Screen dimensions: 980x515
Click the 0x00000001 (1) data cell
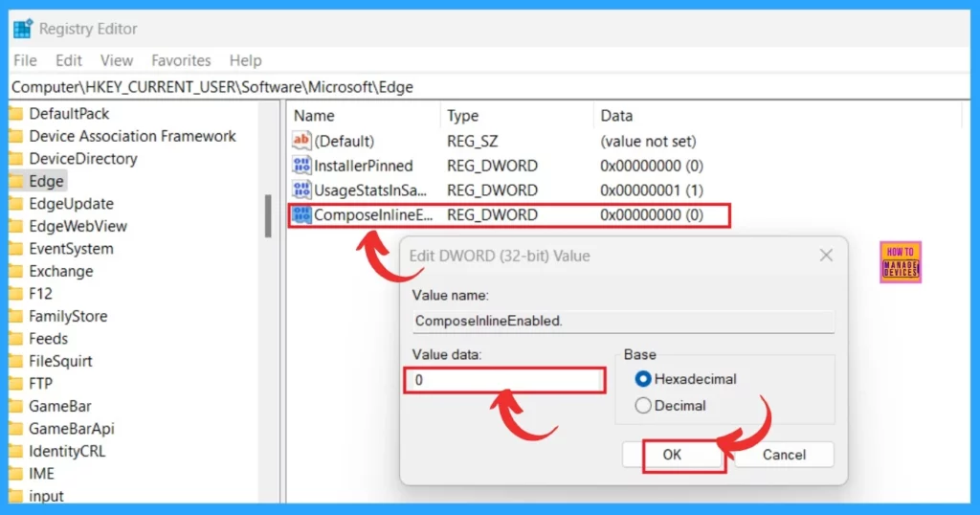pyautogui.click(x=651, y=190)
